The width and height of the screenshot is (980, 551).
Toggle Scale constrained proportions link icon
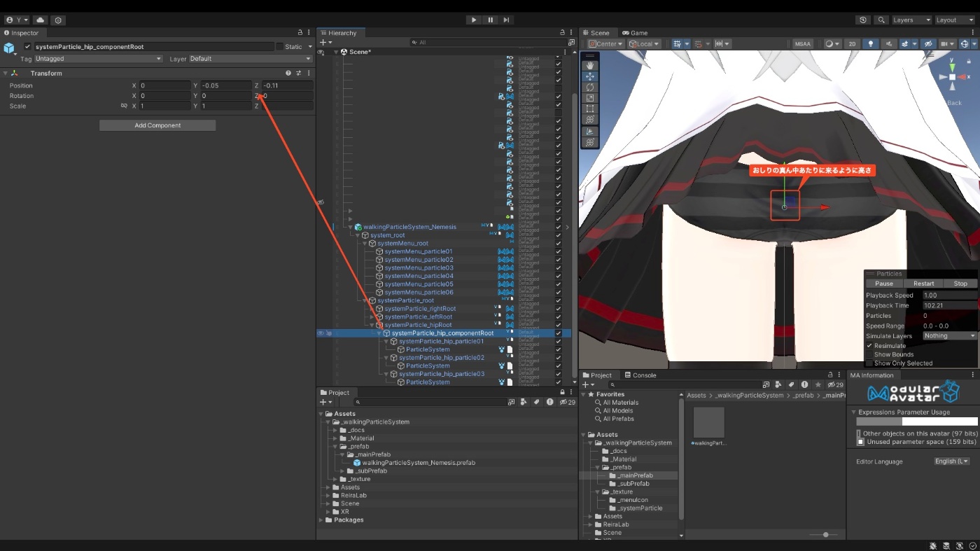click(x=124, y=106)
